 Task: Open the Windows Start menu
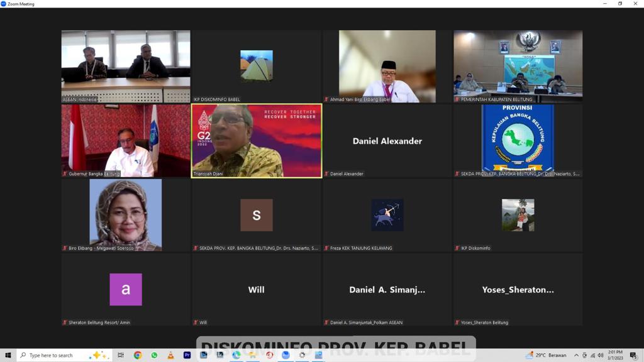(x=8, y=355)
